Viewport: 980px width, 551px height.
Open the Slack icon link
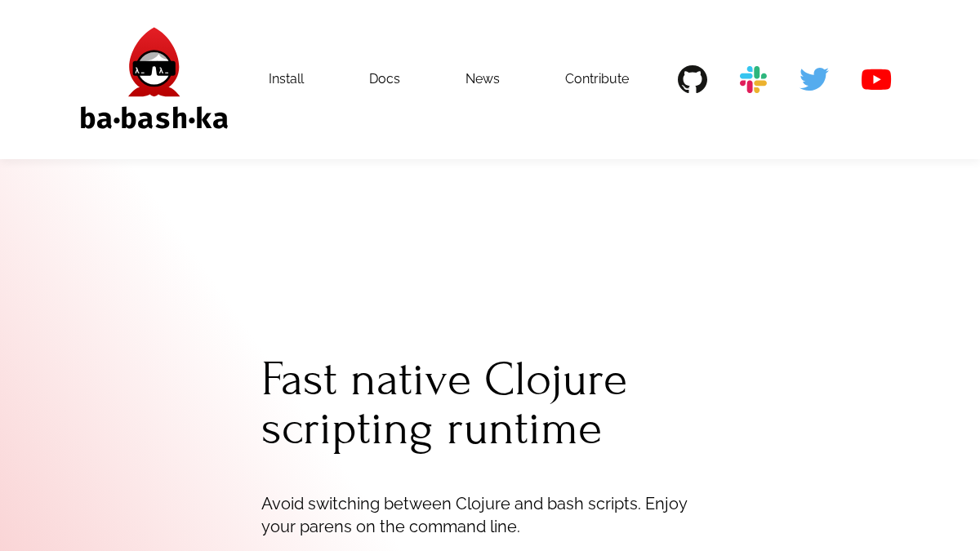click(x=753, y=79)
